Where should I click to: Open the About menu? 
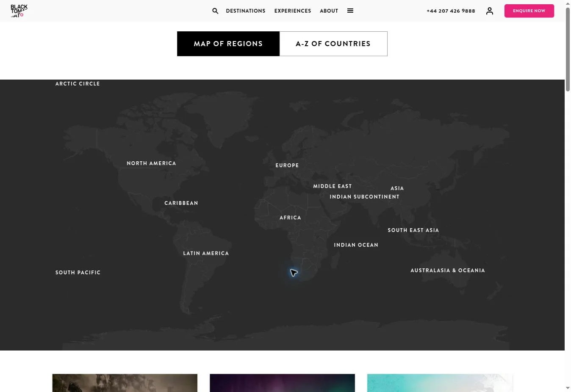329,11
